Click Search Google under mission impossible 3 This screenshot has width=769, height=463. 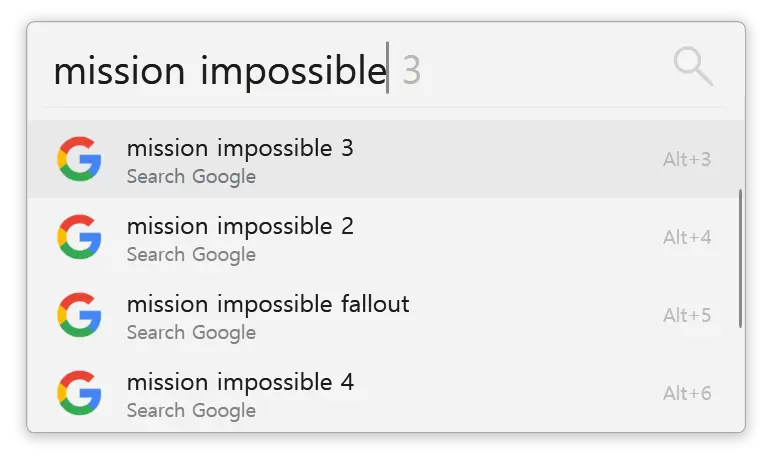(x=191, y=177)
